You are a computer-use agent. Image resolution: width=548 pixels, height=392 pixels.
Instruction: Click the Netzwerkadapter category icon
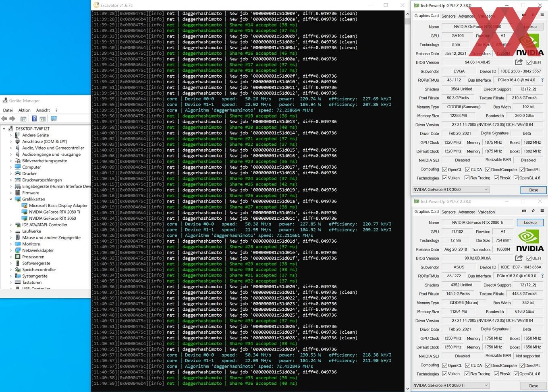coord(18,250)
